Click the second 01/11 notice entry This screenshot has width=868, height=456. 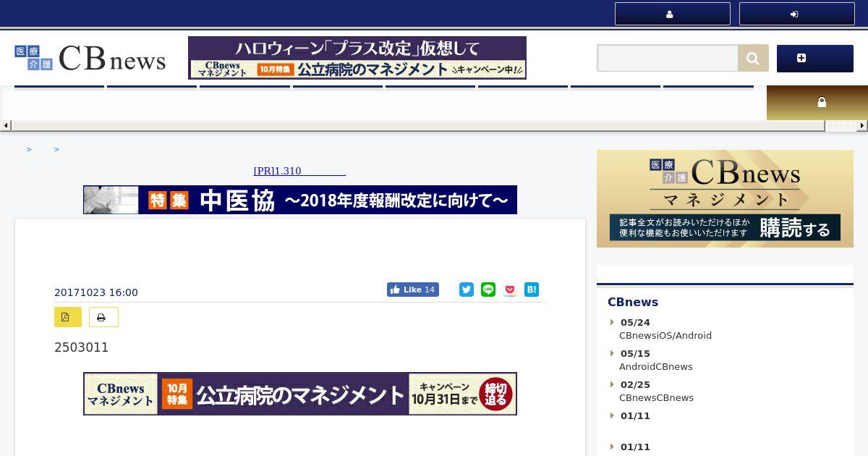[635, 447]
